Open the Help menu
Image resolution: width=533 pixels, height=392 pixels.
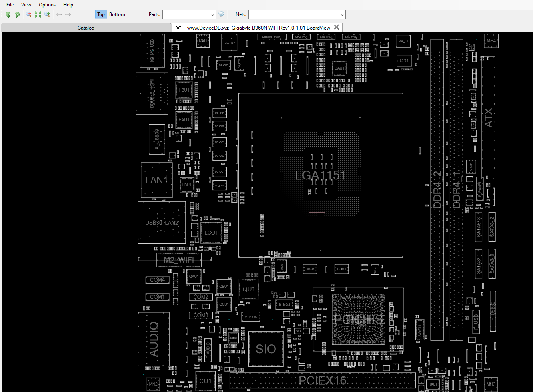[x=68, y=4]
